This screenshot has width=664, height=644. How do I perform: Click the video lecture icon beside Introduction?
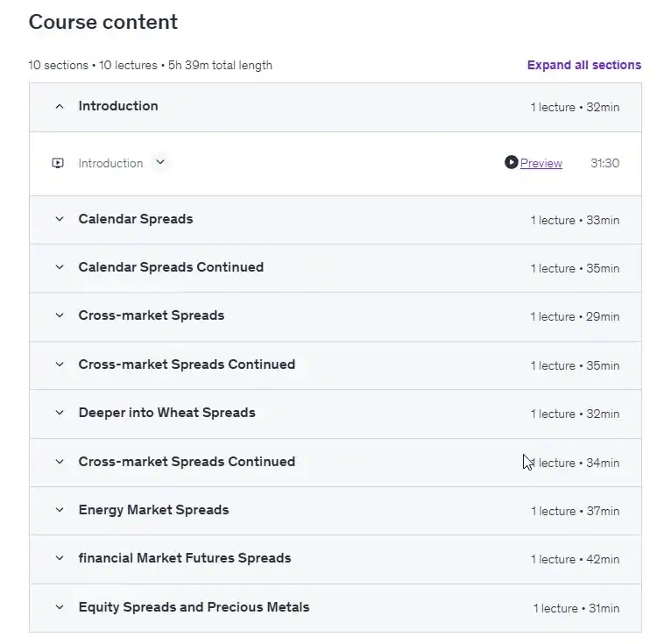tap(58, 163)
